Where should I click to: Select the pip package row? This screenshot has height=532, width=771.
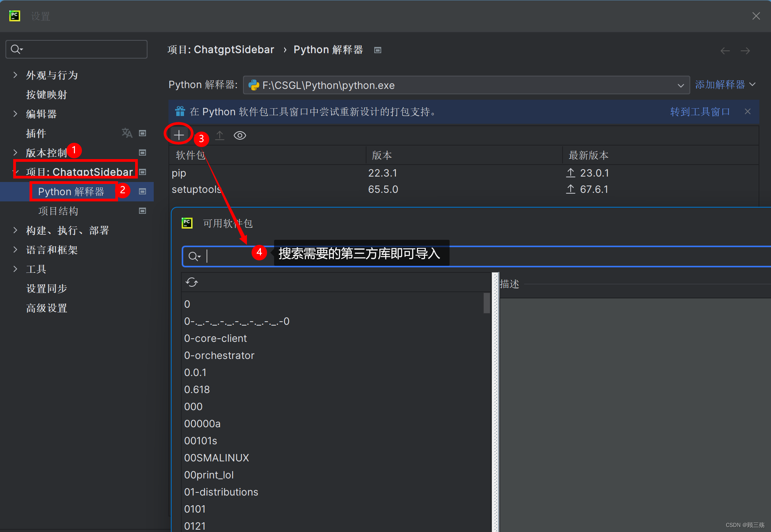[x=464, y=173]
